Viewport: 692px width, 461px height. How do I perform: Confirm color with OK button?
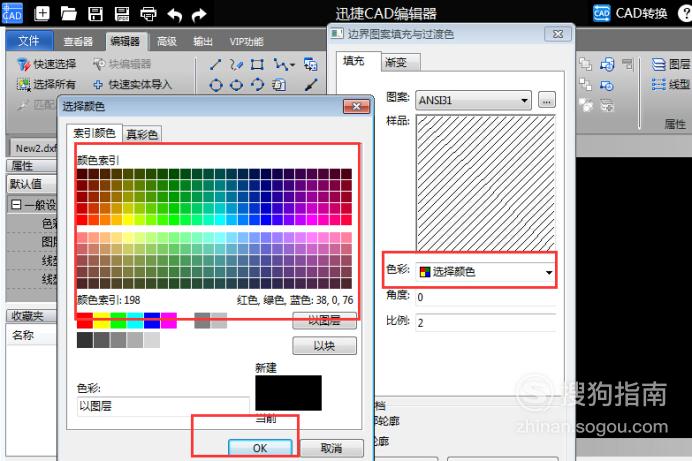click(x=260, y=448)
